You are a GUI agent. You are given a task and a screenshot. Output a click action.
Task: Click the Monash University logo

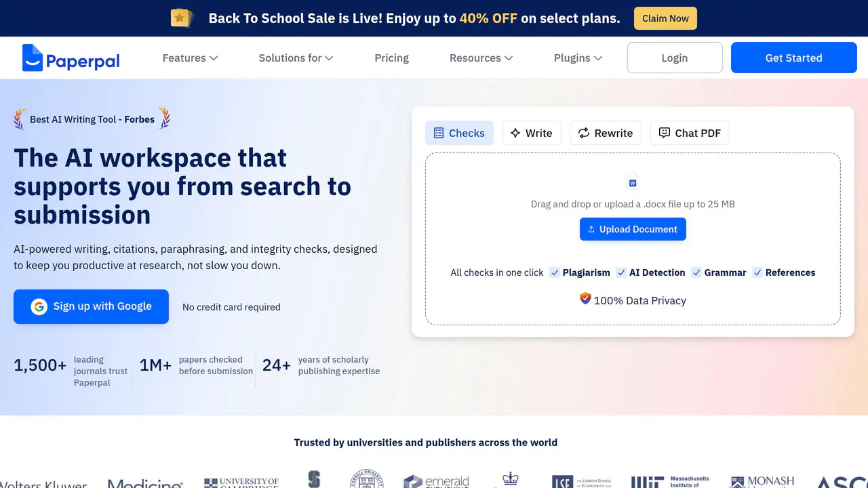[762, 481]
